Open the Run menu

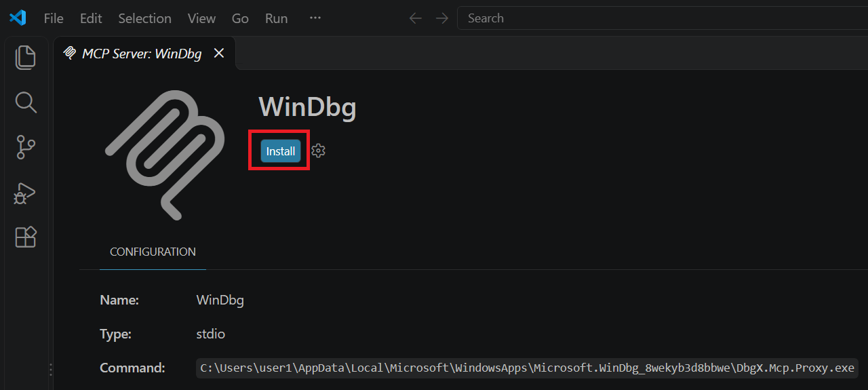[277, 18]
